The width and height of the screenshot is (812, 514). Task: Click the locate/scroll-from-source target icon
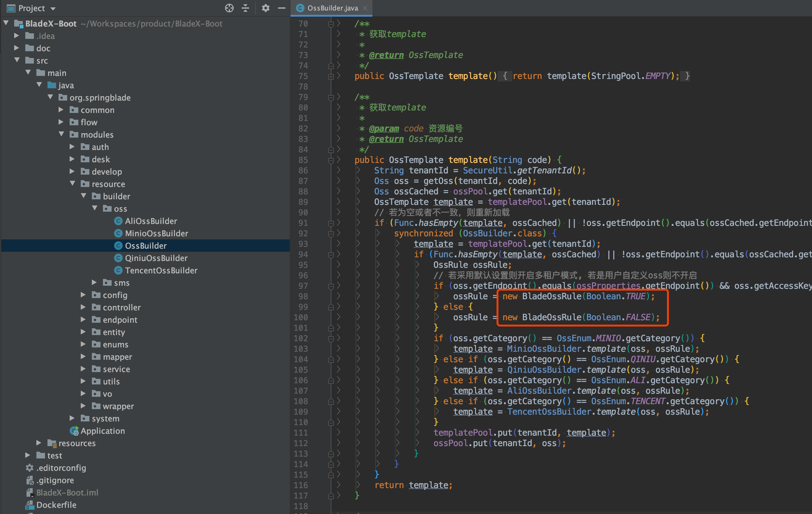(x=229, y=8)
